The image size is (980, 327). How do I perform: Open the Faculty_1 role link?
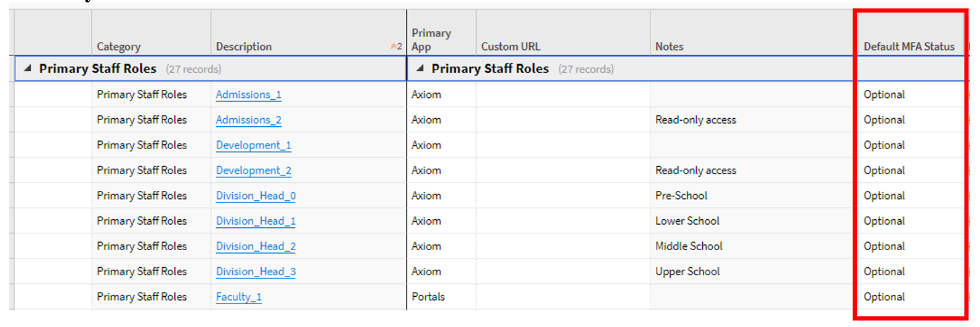(x=238, y=297)
